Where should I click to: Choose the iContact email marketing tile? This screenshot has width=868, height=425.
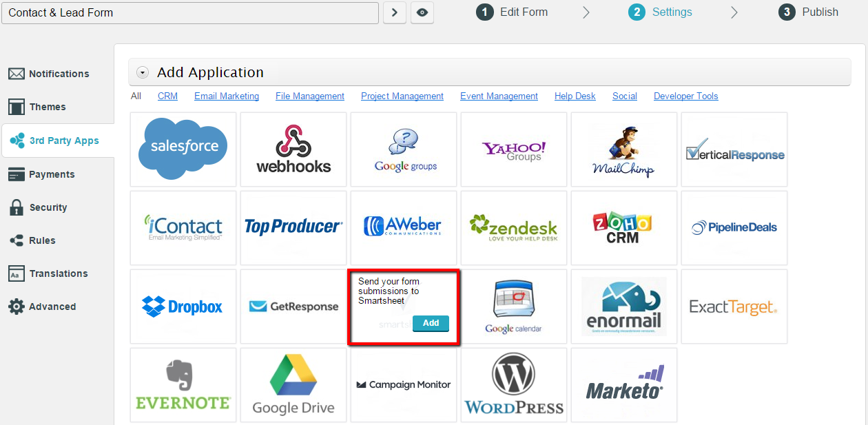[183, 228]
